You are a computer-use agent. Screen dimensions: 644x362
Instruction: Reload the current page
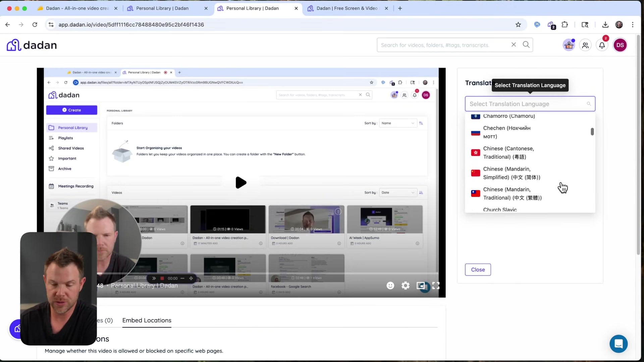point(35,24)
